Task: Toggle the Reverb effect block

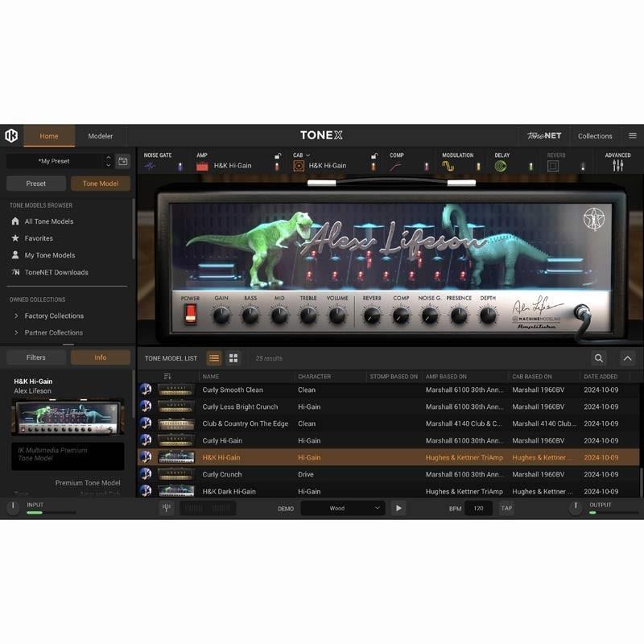Action: click(x=553, y=166)
